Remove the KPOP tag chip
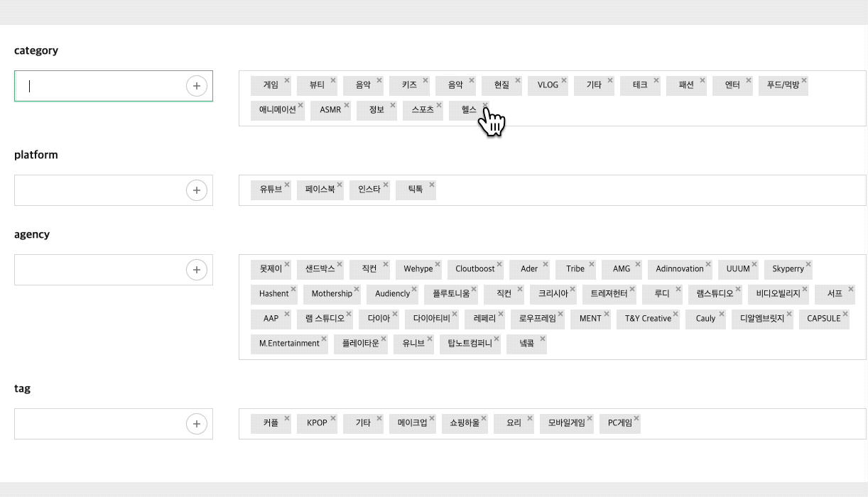The image size is (868, 497). (x=333, y=417)
